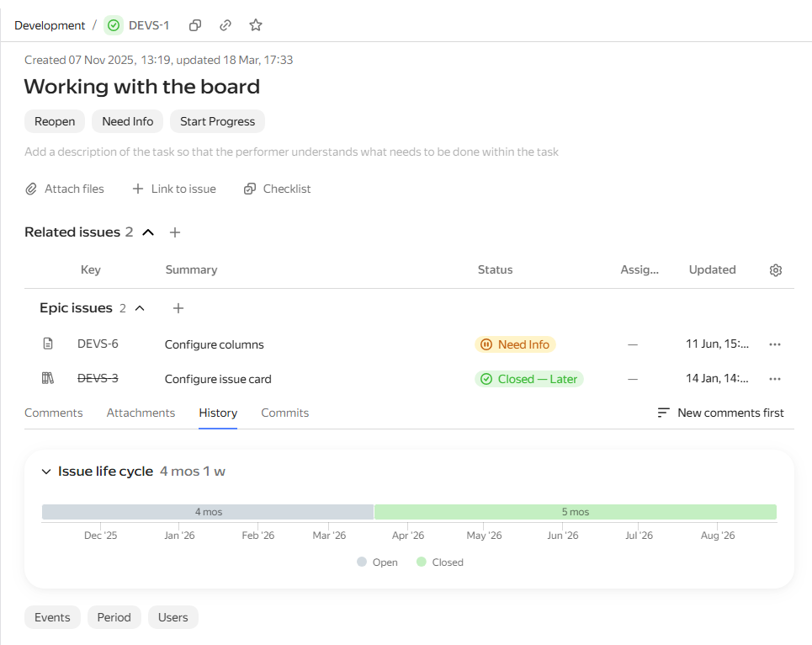This screenshot has width=812, height=645.
Task: Toggle New comments first sorting
Action: tap(720, 413)
